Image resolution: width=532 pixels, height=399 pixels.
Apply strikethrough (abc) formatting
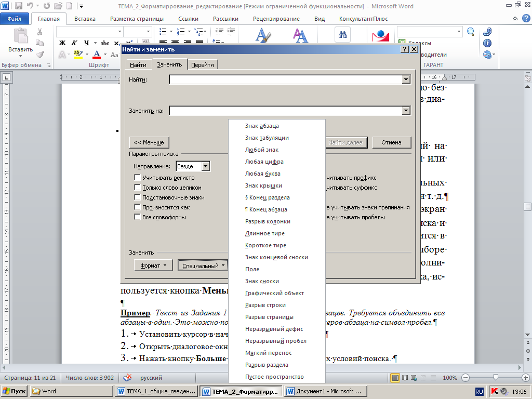click(x=105, y=43)
